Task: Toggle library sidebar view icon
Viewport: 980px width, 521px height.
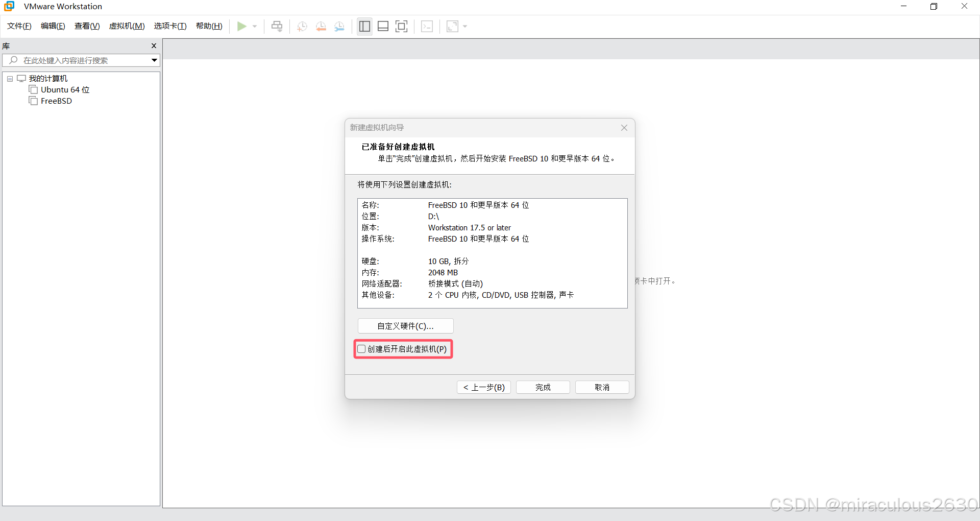Action: click(x=364, y=26)
